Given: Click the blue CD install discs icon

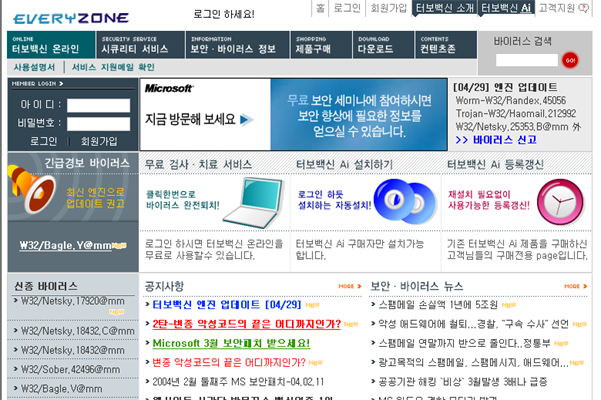Looking at the screenshot, I should click(405, 202).
